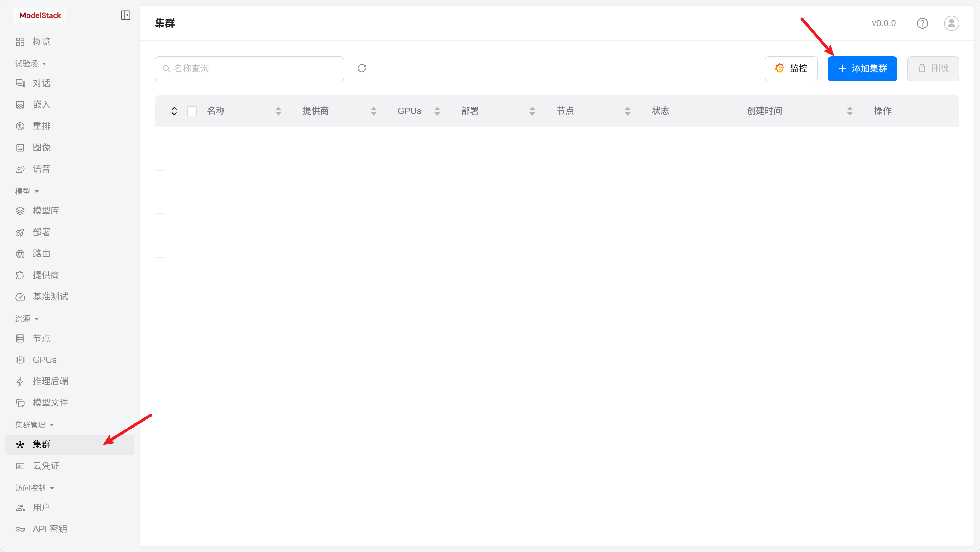This screenshot has height=552, width=980.
Task: Collapse the 集群管理 sidebar section
Action: pyautogui.click(x=35, y=425)
